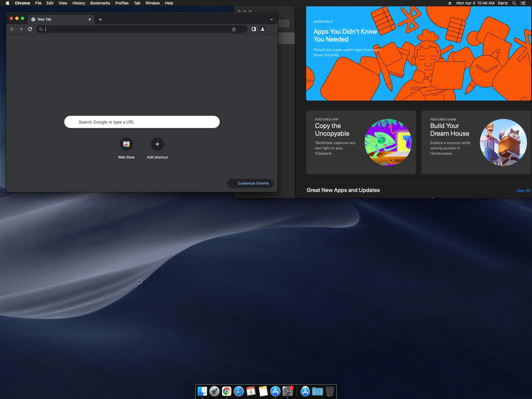The width and height of the screenshot is (532, 399).
Task: Expand the Dartz user menu
Action: pos(503,3)
